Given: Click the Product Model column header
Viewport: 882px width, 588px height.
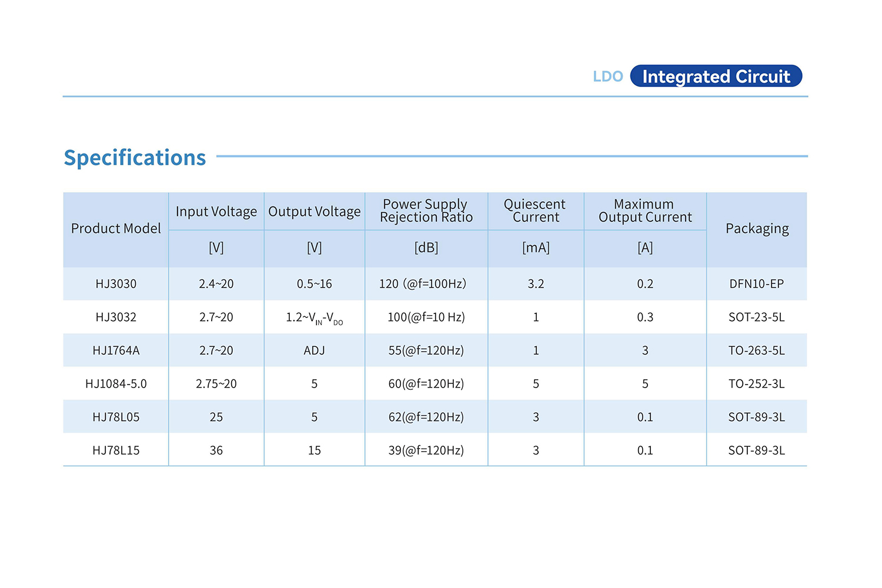Looking at the screenshot, I should click(x=116, y=229).
